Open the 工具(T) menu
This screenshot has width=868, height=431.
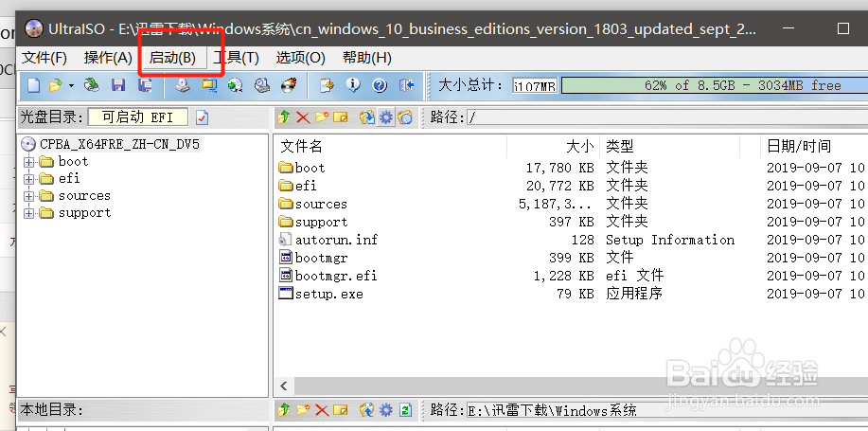click(236, 58)
